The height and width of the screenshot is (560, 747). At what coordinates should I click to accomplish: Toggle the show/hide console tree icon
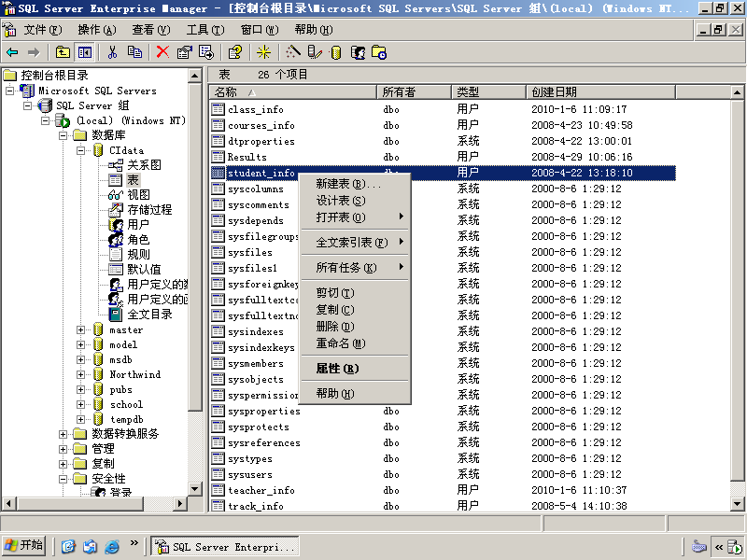(x=85, y=52)
